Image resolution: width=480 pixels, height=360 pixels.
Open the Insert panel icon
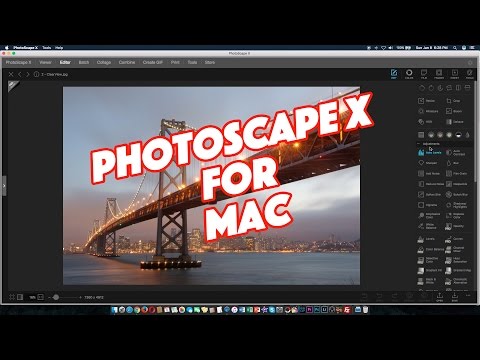[454, 74]
